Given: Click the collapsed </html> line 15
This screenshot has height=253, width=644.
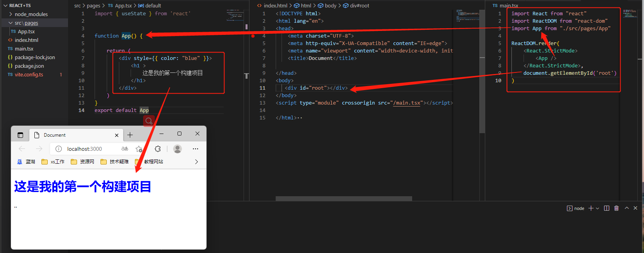Looking at the screenshot, I should point(289,118).
